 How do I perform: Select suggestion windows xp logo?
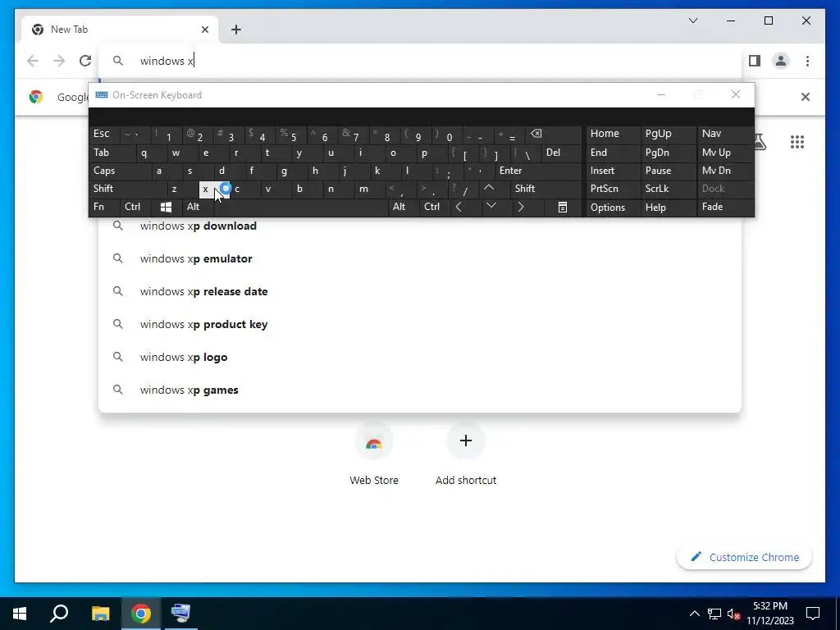(x=420, y=358)
